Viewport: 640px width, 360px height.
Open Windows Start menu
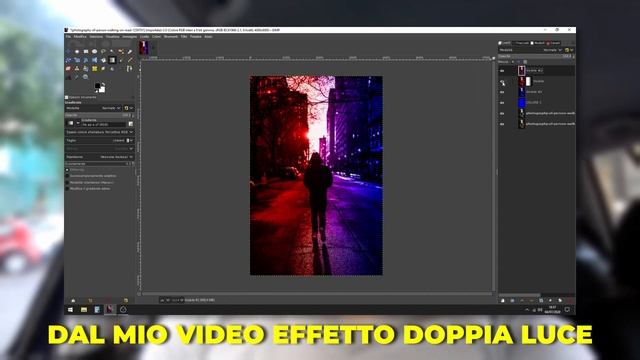[x=70, y=310]
